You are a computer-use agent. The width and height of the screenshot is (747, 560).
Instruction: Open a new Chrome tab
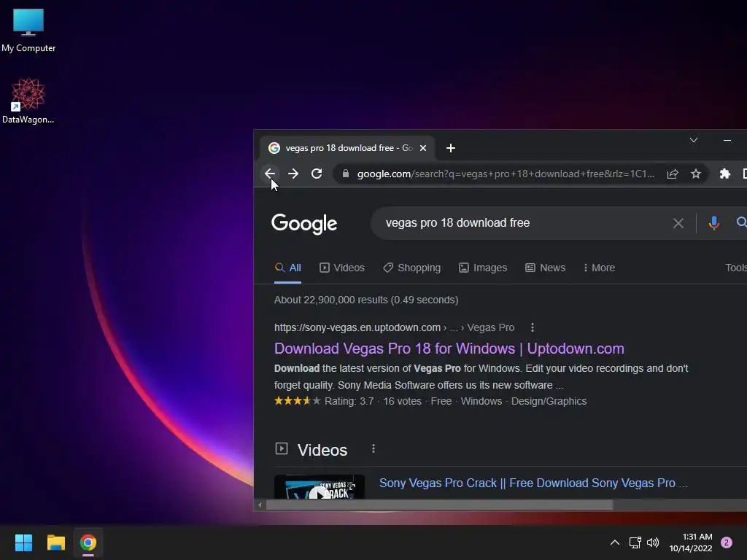click(450, 148)
